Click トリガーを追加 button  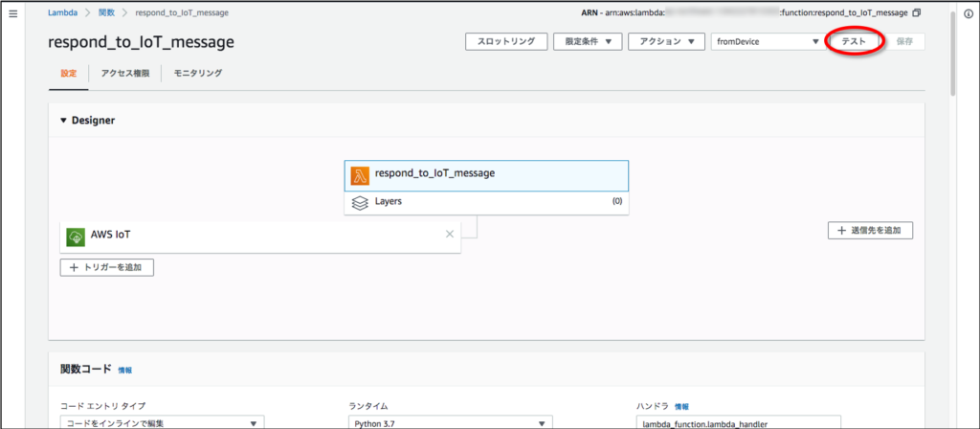106,267
